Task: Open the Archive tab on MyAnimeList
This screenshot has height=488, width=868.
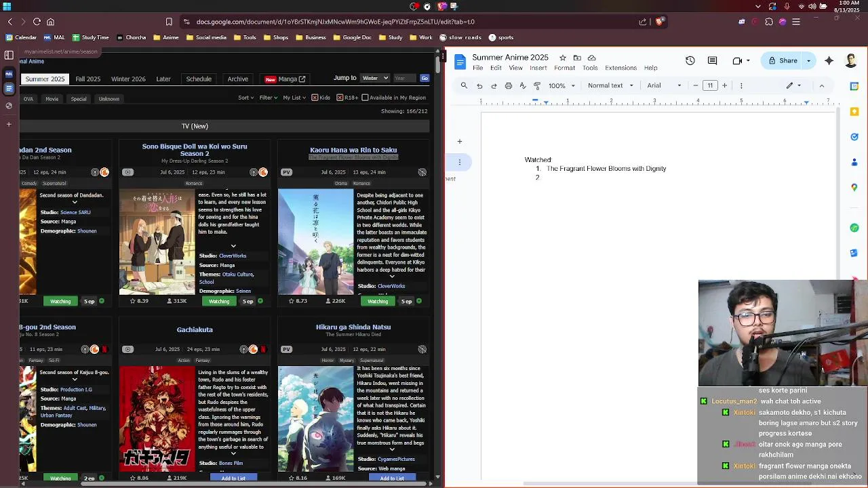Action: (237, 79)
